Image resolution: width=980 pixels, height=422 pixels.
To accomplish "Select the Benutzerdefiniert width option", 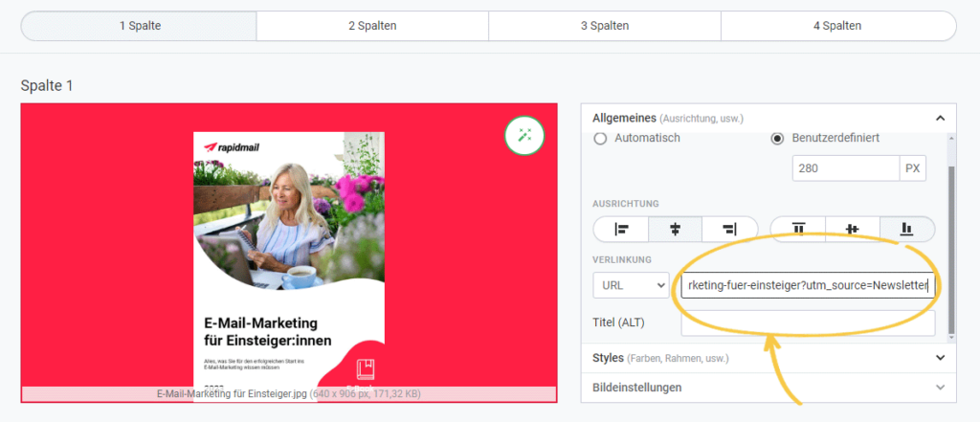I will coord(778,138).
